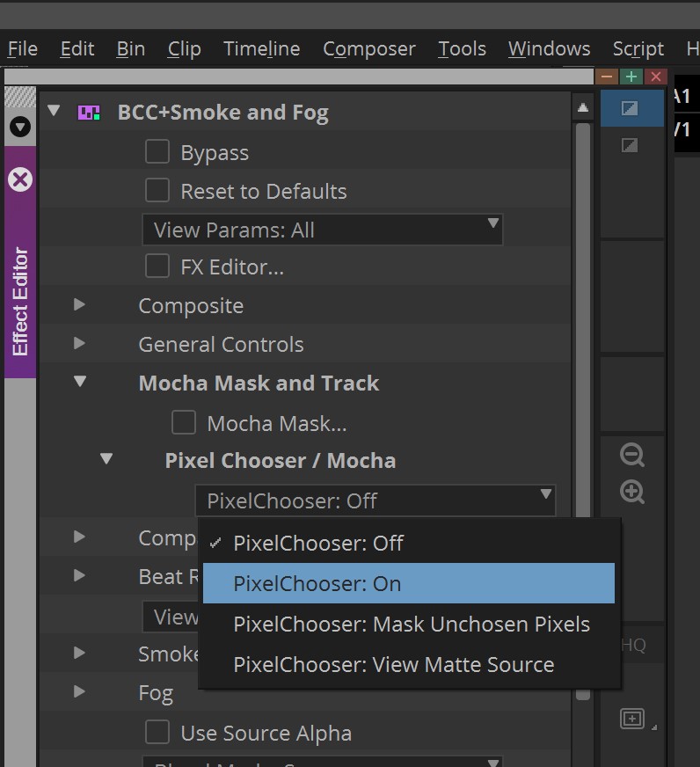The width and height of the screenshot is (700, 767).
Task: Click the BCC effect plugin icon
Action: (89, 113)
